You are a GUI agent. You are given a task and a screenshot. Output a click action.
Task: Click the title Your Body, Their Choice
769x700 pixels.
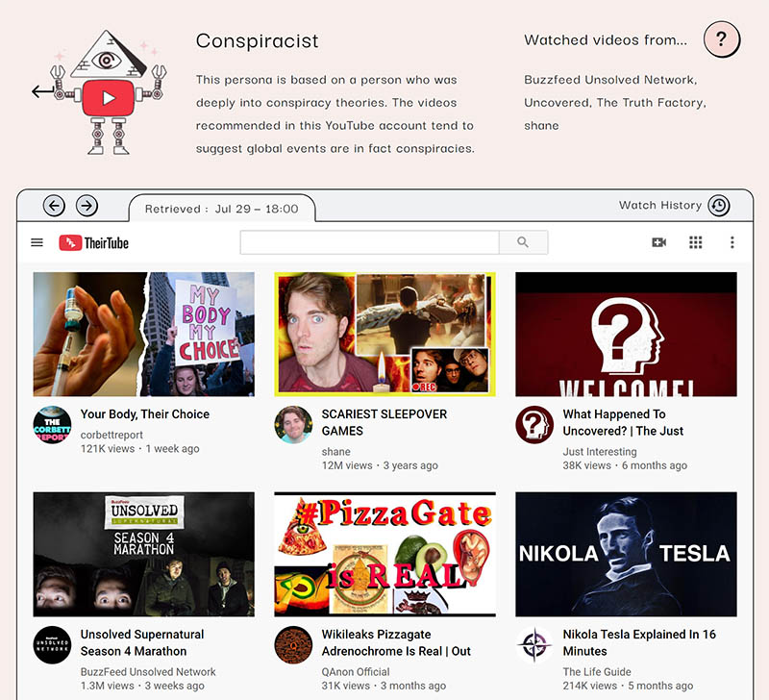coord(145,414)
